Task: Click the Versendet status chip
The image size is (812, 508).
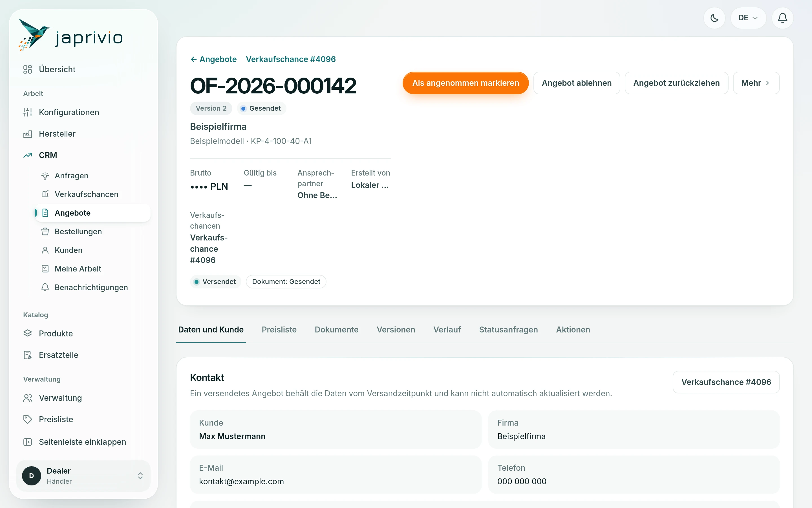Action: [215, 282]
